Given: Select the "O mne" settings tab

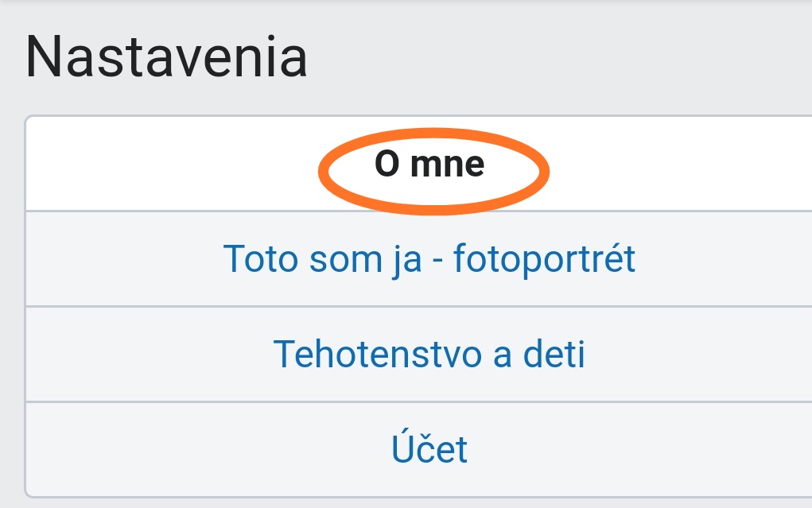Looking at the screenshot, I should coord(429,165).
